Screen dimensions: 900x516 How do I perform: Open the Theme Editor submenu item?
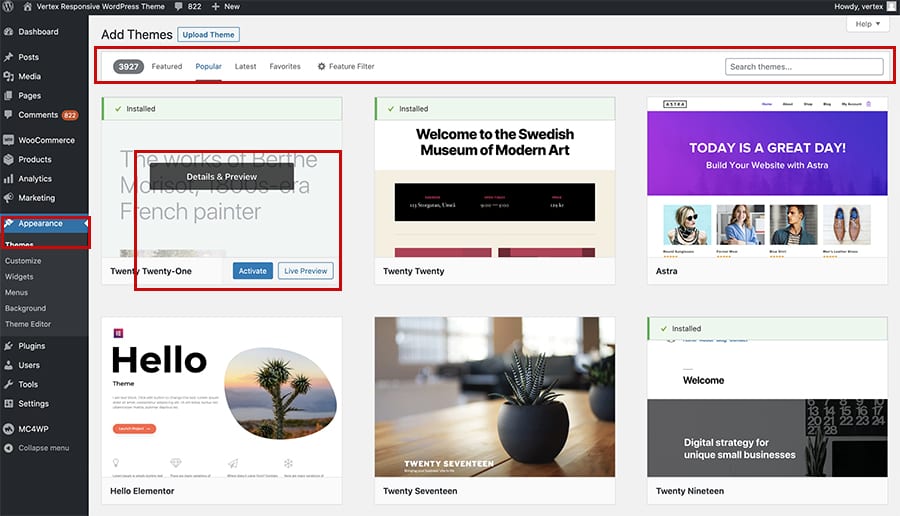click(x=28, y=324)
